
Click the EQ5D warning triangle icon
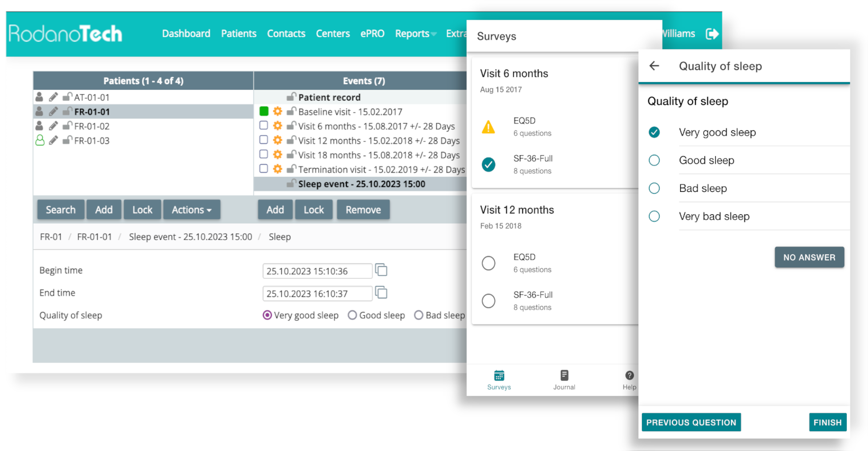click(488, 127)
